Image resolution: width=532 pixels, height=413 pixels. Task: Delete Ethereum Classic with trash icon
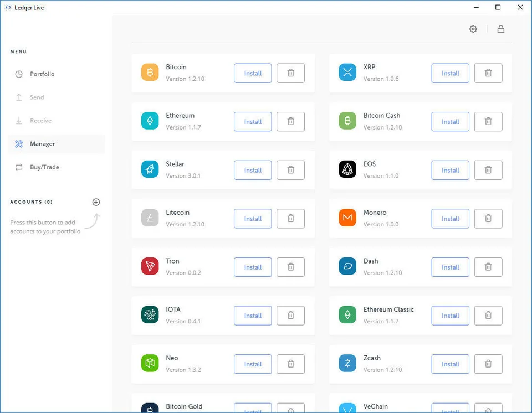(x=488, y=316)
